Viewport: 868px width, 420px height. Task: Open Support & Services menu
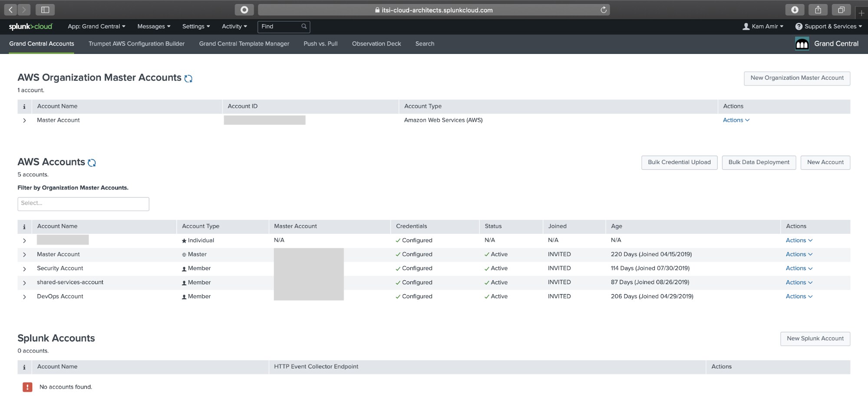[828, 26]
